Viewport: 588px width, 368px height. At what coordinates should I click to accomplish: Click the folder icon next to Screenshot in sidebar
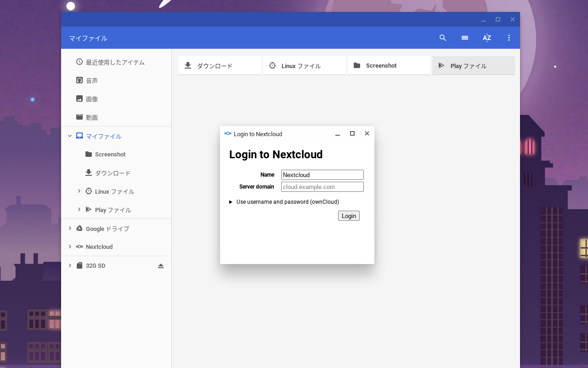click(89, 154)
